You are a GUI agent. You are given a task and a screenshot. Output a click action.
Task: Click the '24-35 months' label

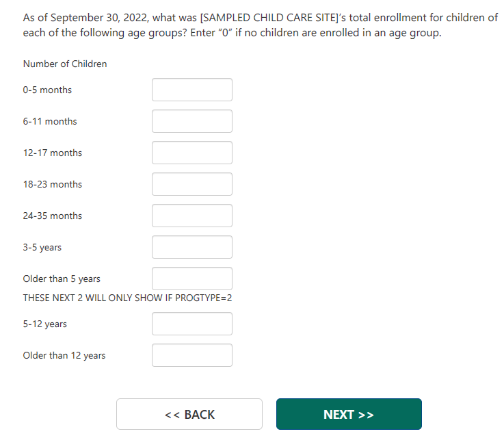[52, 216]
